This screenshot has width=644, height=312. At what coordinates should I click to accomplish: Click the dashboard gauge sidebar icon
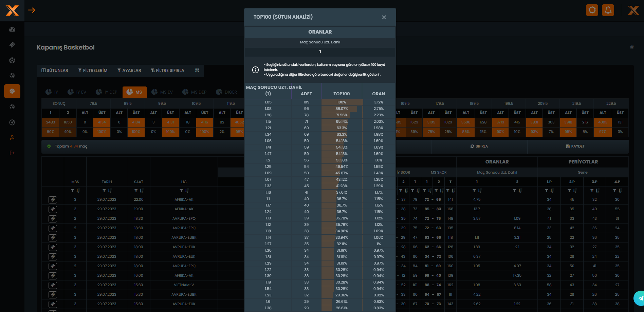tap(12, 30)
